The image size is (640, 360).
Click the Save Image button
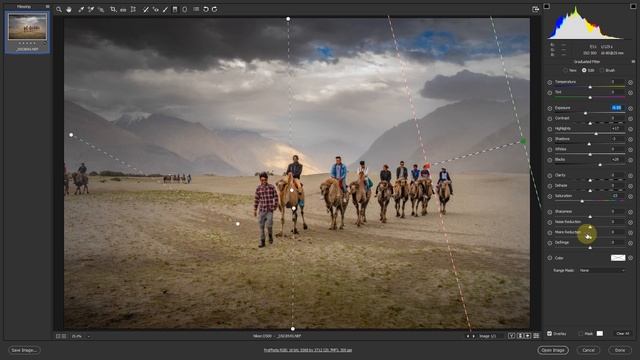coord(24,350)
